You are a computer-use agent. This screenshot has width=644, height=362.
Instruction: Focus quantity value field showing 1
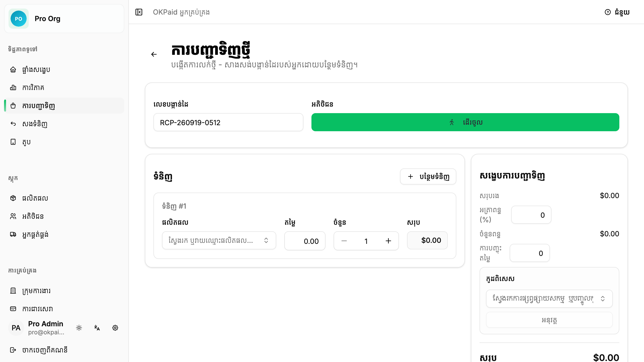tap(366, 241)
